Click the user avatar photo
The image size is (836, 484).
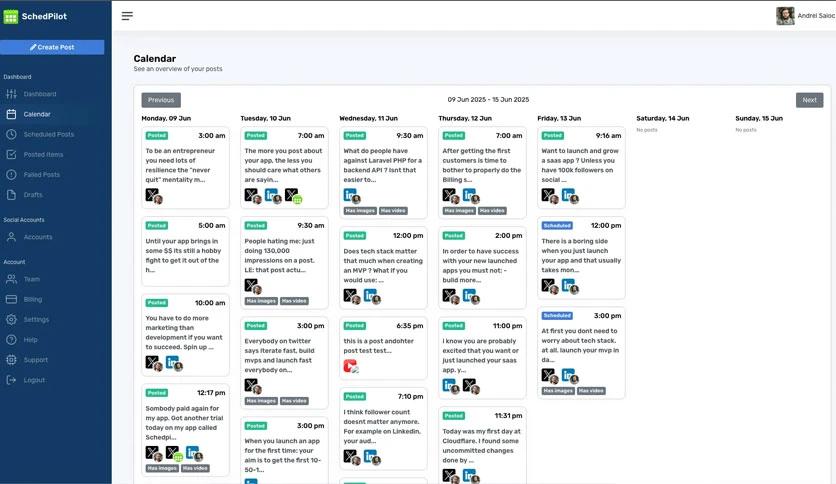pos(785,16)
